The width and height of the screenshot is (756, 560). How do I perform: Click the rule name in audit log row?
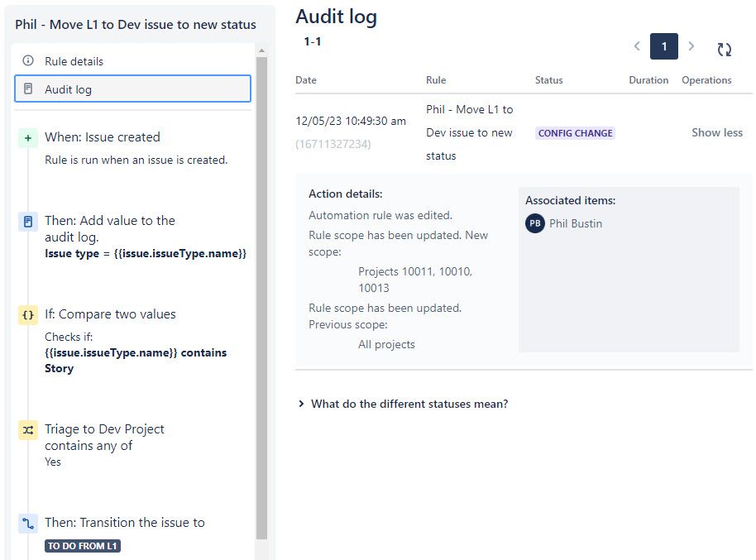[470, 132]
